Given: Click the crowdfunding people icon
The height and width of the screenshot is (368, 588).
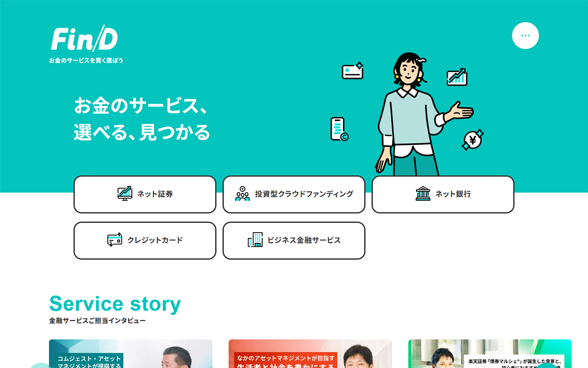Looking at the screenshot, I should 243,194.
